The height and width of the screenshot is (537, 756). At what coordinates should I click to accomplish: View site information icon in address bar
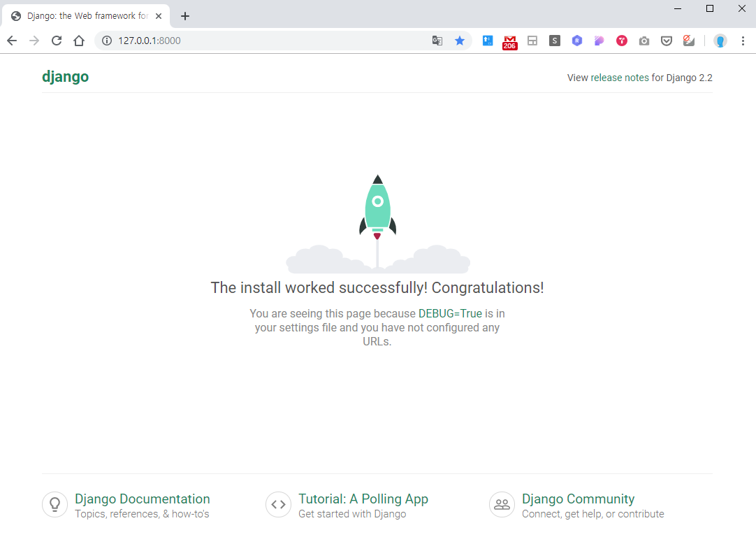pyautogui.click(x=107, y=41)
